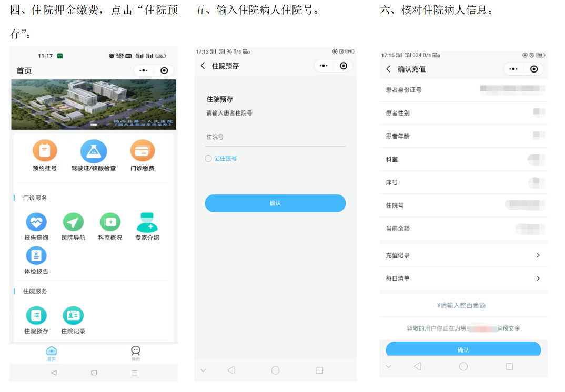Enable the 记住账号 radio option
Image resolution: width=565 pixels, height=392 pixels.
(x=208, y=159)
